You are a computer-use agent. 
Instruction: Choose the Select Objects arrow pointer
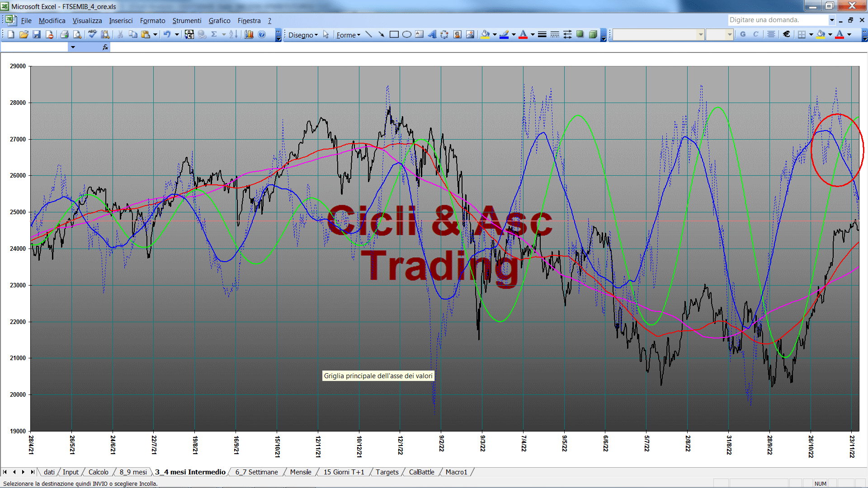[x=326, y=34]
